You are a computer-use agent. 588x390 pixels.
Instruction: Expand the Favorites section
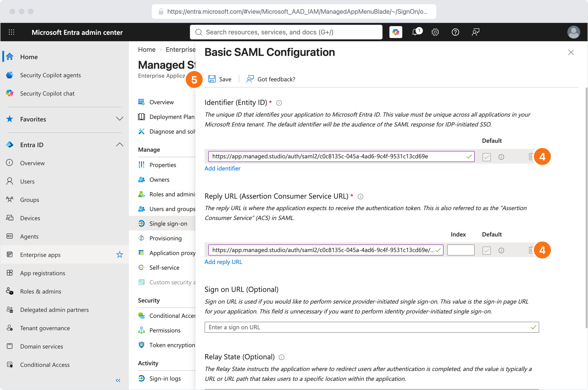120,119
